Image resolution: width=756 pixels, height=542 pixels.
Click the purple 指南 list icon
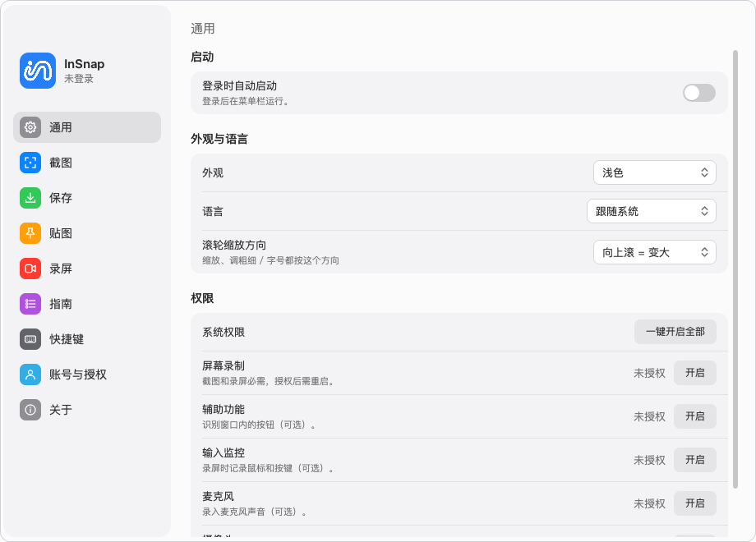(x=30, y=304)
